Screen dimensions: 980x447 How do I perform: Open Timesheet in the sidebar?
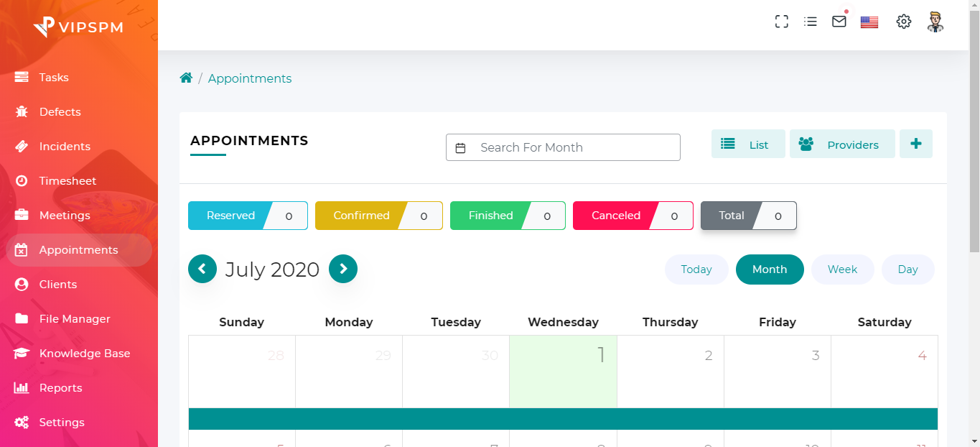[67, 181]
